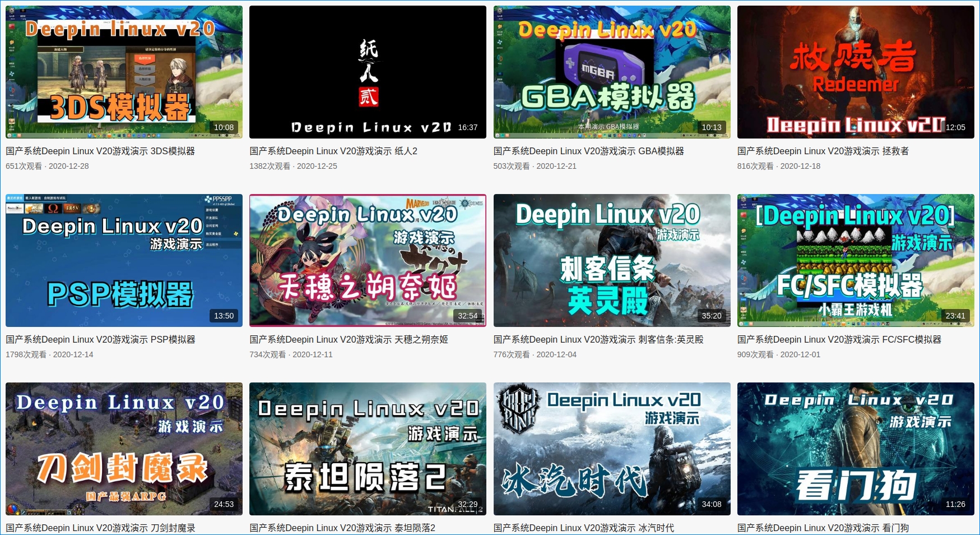The image size is (980, 535).
Task: Click the title link ending in FC/SFC模拟器
Action: (839, 339)
